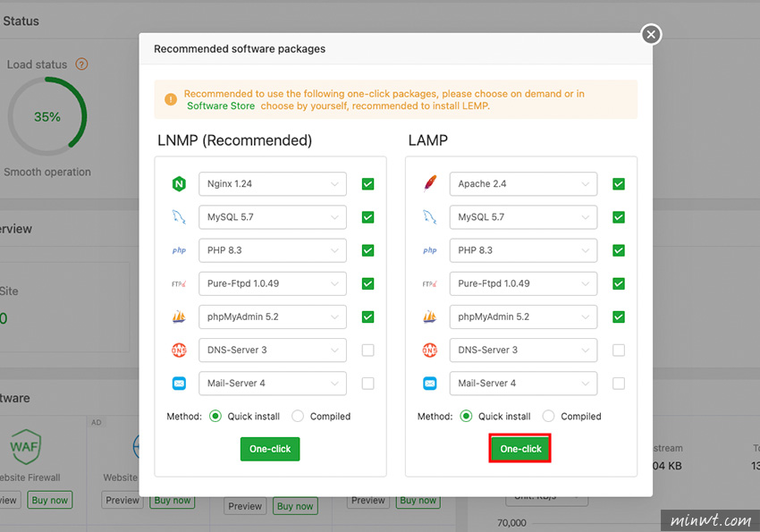Click the WAF shield icon behind the dialog

pos(25,446)
